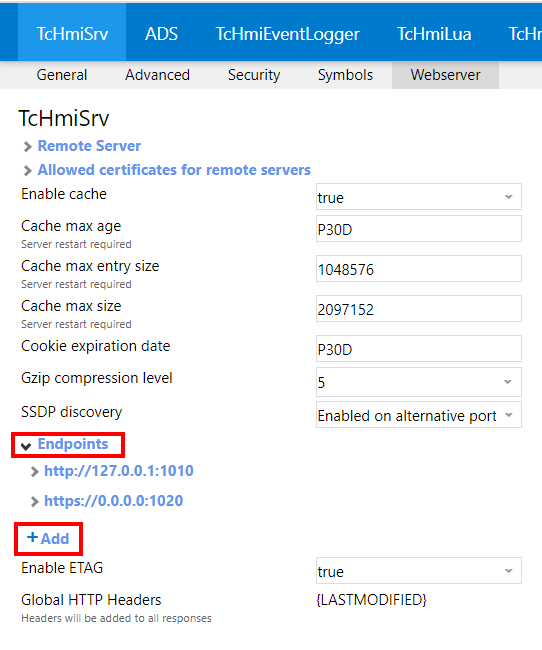Switch to the ADS tab
Viewport: 542px width, 650px height.
point(161,34)
